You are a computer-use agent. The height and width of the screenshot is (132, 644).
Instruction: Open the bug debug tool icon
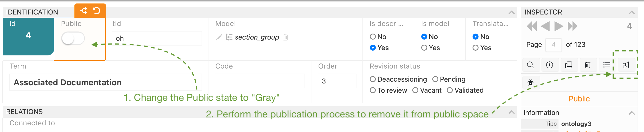point(530,83)
